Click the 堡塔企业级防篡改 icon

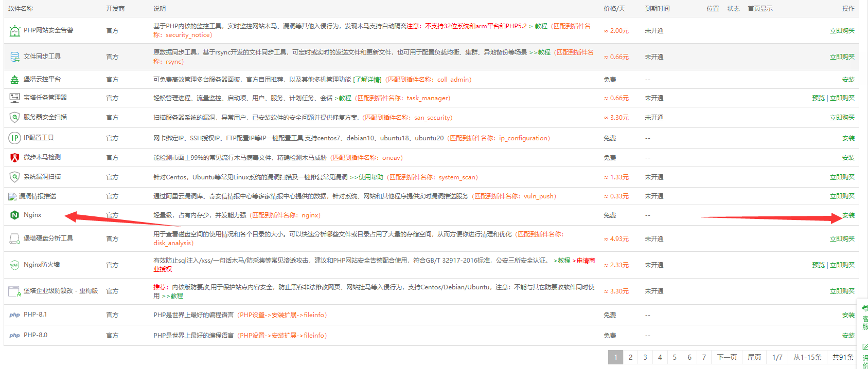[x=14, y=291]
